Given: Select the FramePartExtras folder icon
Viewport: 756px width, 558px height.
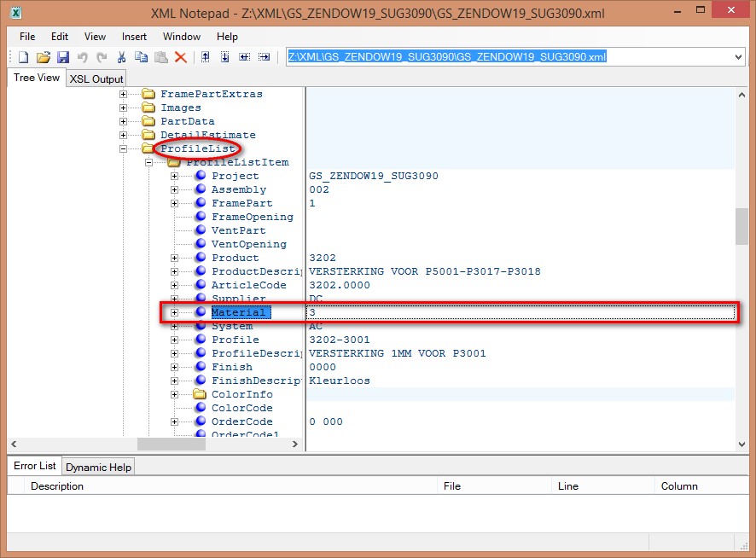Looking at the screenshot, I should (x=148, y=94).
